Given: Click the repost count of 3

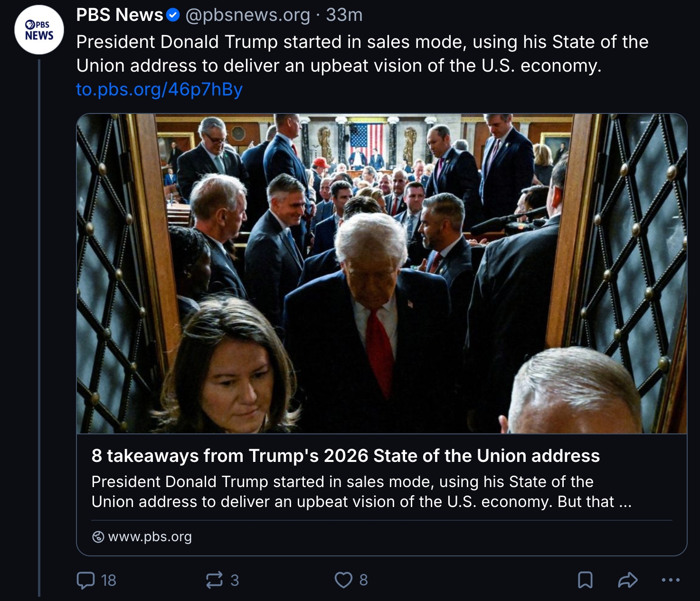Looking at the screenshot, I should pyautogui.click(x=235, y=580).
